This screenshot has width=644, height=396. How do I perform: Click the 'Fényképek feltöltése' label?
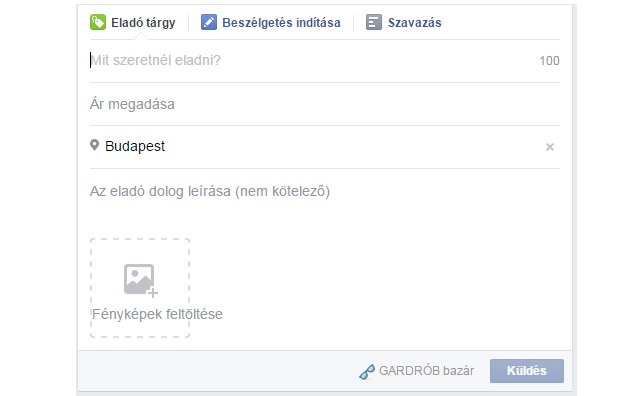coord(157,314)
